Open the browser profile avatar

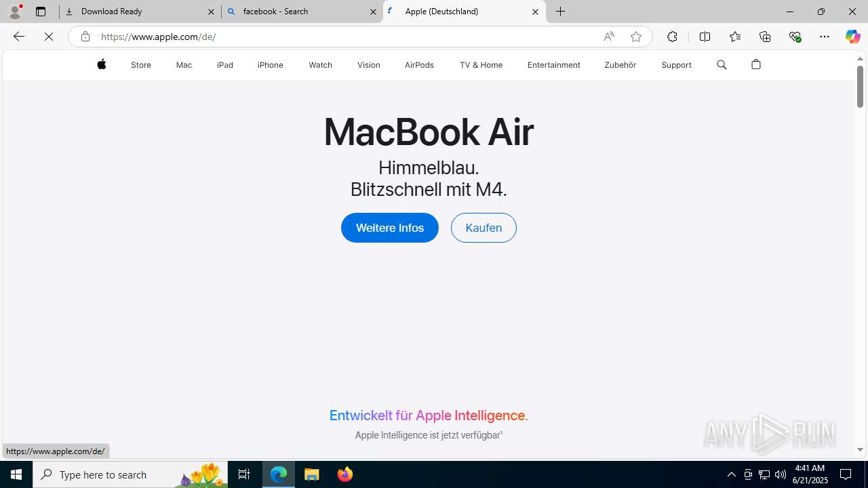[x=15, y=12]
